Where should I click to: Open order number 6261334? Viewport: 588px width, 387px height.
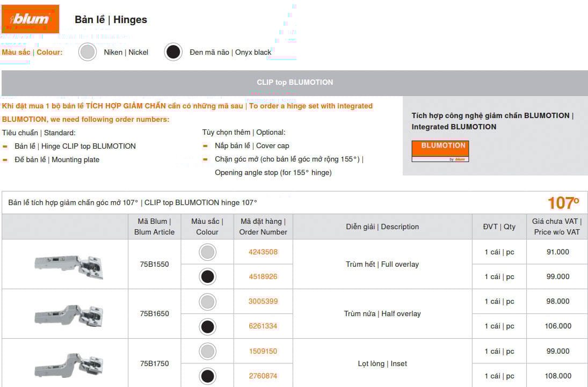coord(263,326)
